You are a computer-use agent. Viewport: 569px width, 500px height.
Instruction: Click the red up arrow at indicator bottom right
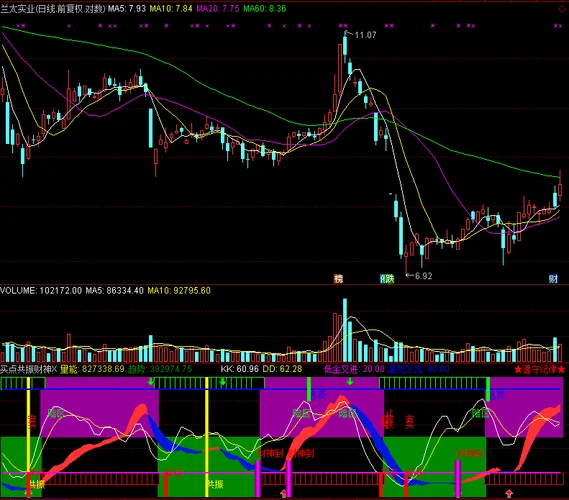click(x=509, y=493)
